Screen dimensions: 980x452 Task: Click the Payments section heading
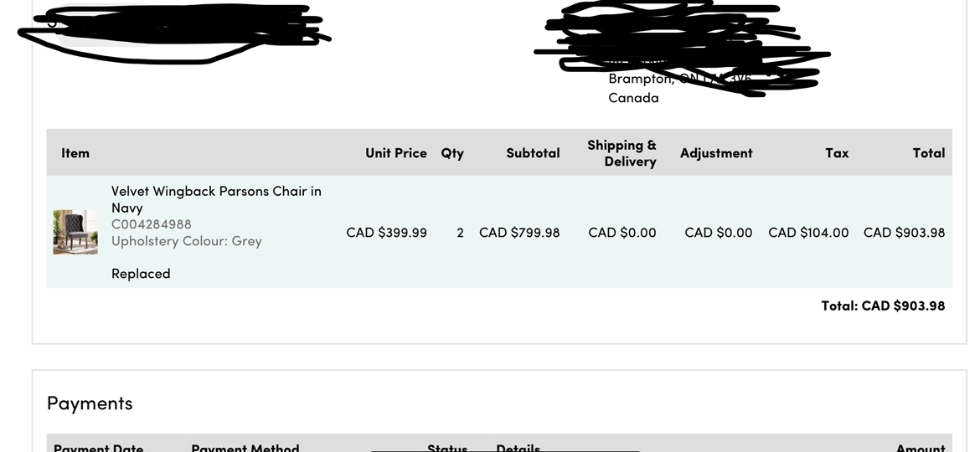(90, 403)
